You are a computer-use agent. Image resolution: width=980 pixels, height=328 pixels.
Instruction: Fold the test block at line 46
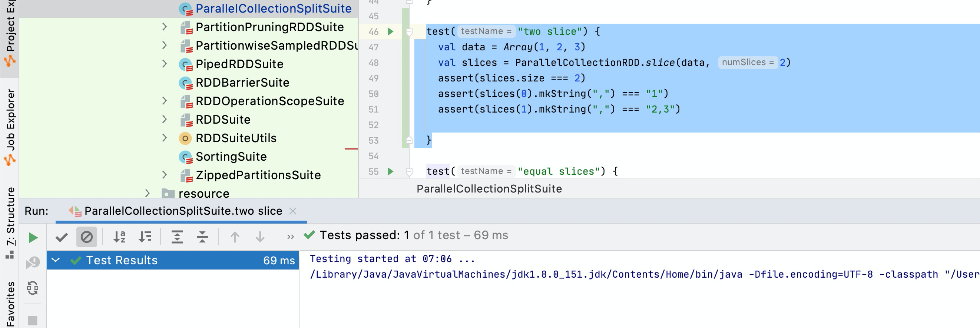pyautogui.click(x=409, y=32)
